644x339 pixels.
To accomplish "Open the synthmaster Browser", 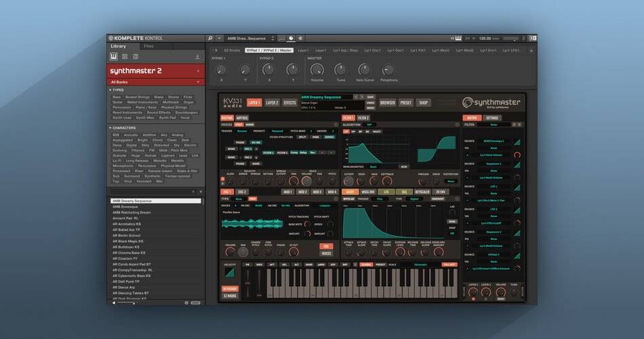I will (387, 103).
